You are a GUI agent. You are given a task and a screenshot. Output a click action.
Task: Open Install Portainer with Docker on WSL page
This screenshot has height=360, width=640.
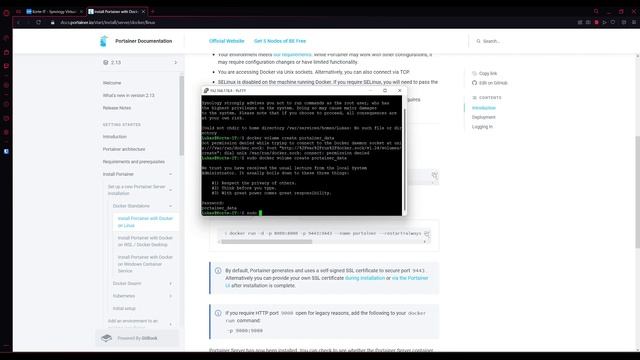[145, 241]
